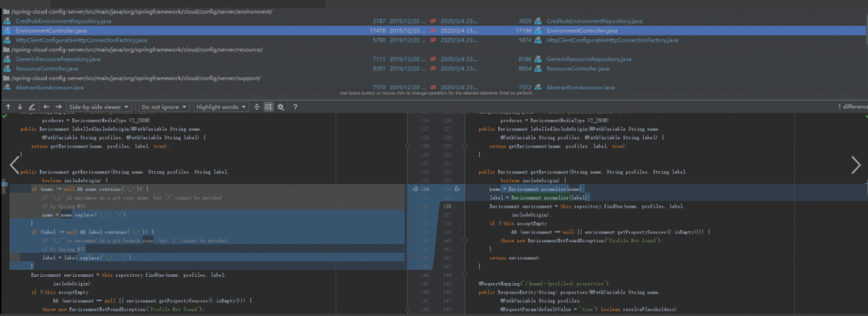Click right CredhubEnvironmentRepository.java file name
The height and width of the screenshot is (316, 868).
coord(594,21)
